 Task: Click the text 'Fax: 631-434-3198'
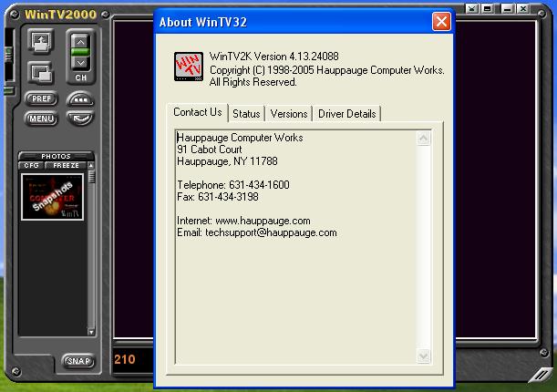218,197
